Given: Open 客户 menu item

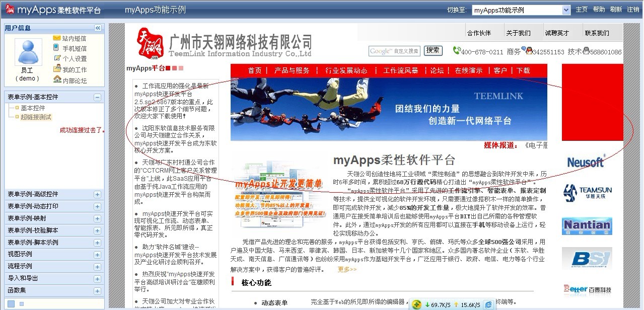Looking at the screenshot, I should 500,71.
